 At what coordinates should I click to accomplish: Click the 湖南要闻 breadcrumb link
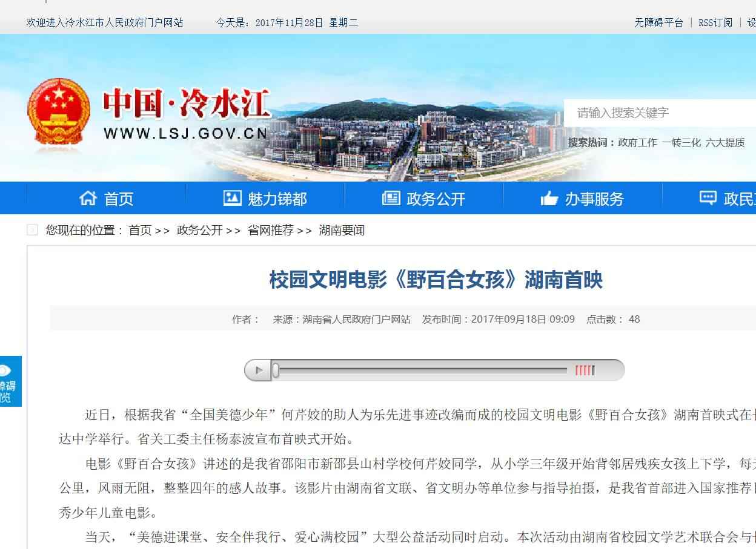[342, 230]
